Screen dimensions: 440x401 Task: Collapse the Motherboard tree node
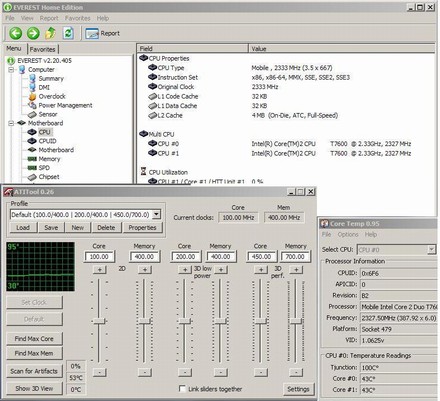(x=11, y=123)
